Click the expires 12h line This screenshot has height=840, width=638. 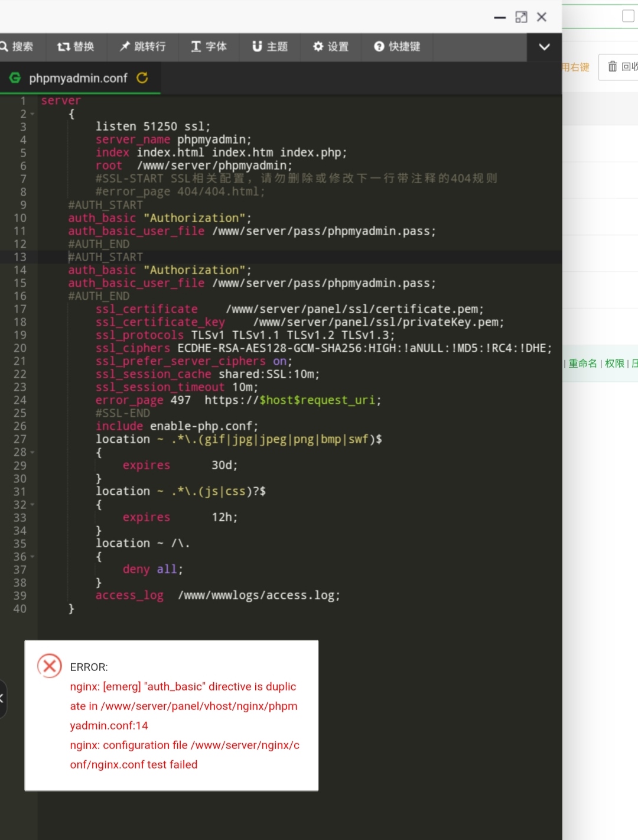tap(180, 517)
